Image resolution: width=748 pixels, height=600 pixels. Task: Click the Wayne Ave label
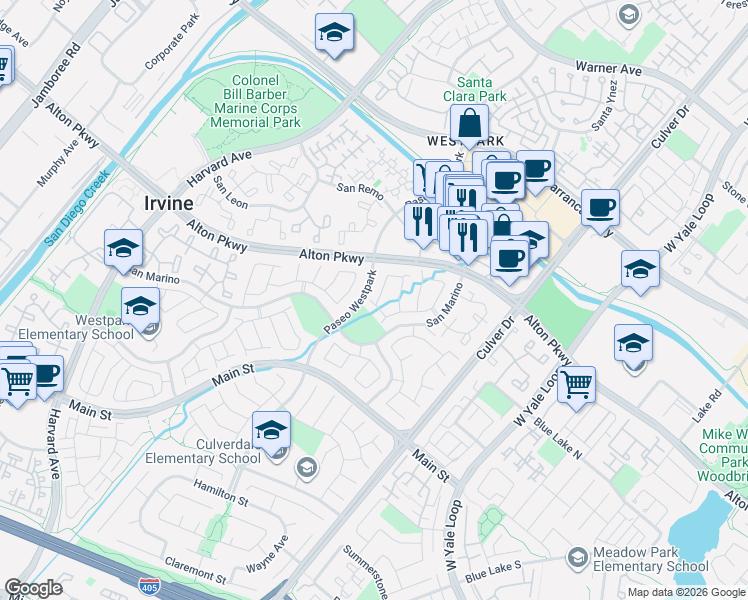click(267, 554)
